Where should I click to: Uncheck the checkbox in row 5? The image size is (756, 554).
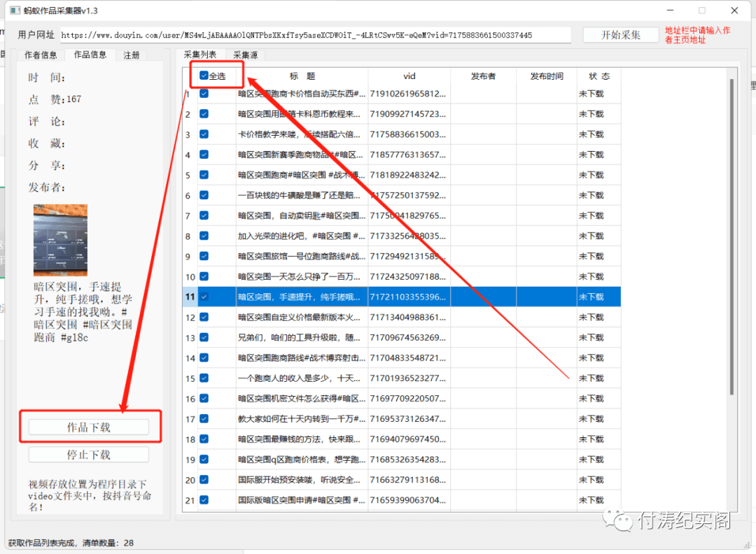pos(204,175)
